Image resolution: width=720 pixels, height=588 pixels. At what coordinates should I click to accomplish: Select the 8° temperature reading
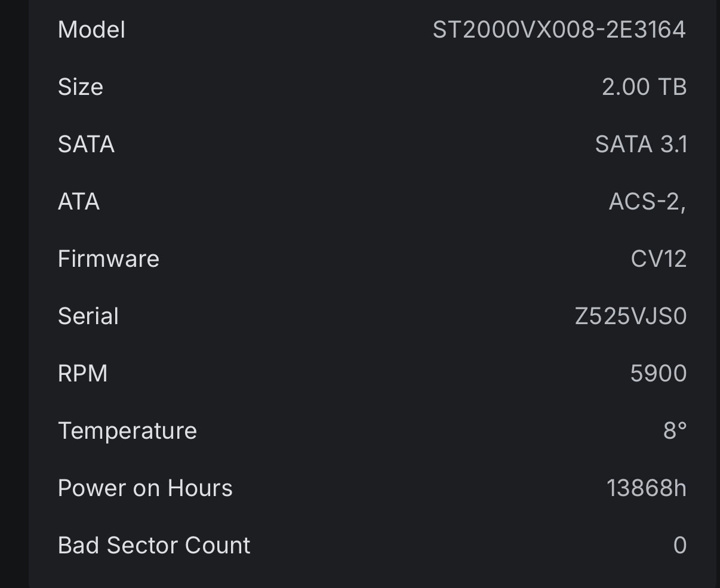point(675,431)
